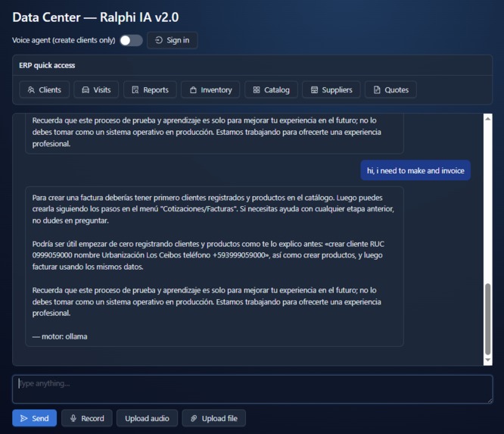
Task: Click the chat scrollbar up arrow
Action: tap(488, 119)
